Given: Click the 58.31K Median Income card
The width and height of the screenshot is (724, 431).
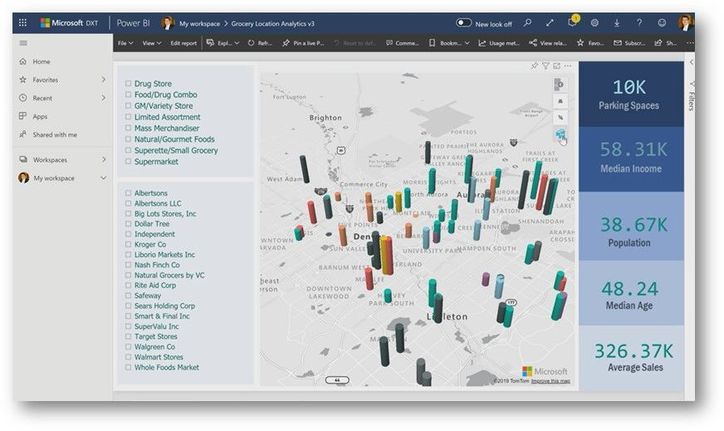Looking at the screenshot, I should coord(631,159).
